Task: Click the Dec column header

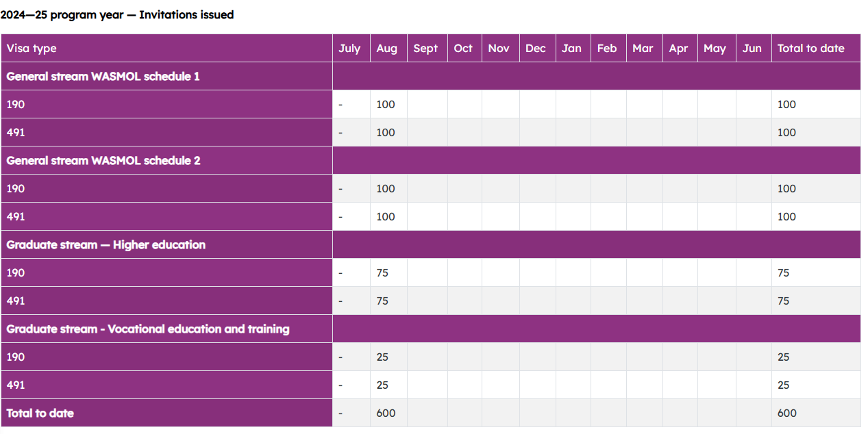Action: 536,49
